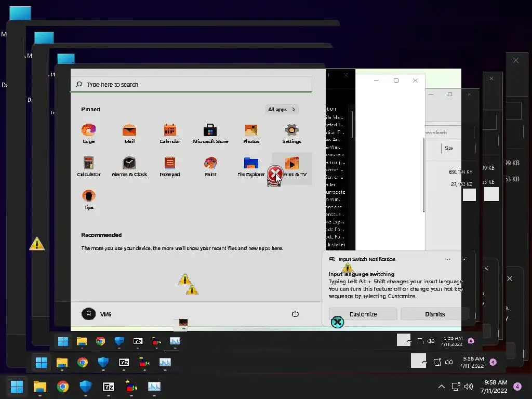The image size is (532, 399).
Task: Click the power button in the Start menu
Action: pyautogui.click(x=295, y=314)
